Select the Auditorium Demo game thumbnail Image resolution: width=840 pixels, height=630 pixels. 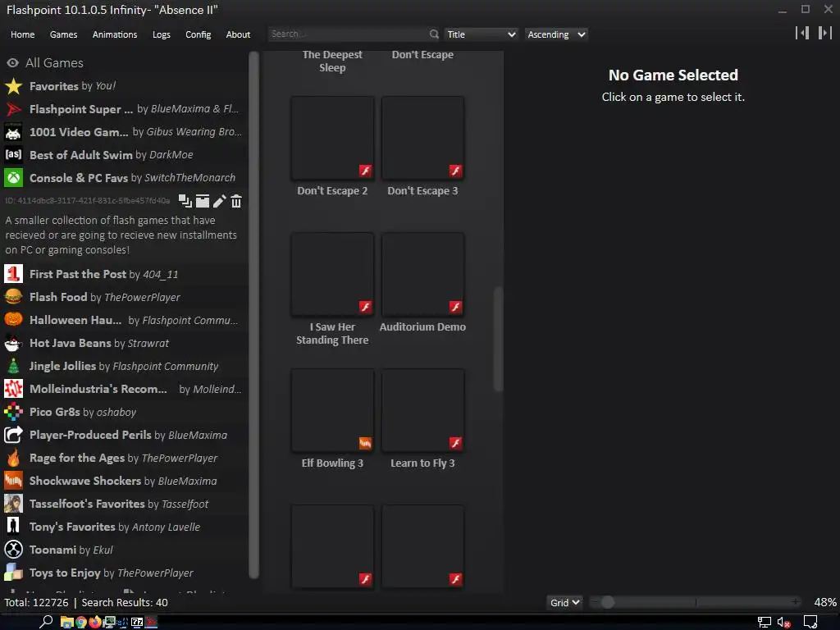(422, 274)
